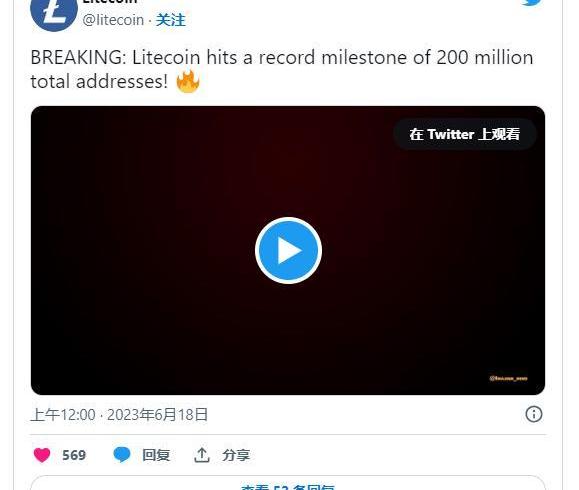Follow Litecoin via the 关注 link
Image resolution: width=579 pixels, height=490 pixels.
point(170,20)
